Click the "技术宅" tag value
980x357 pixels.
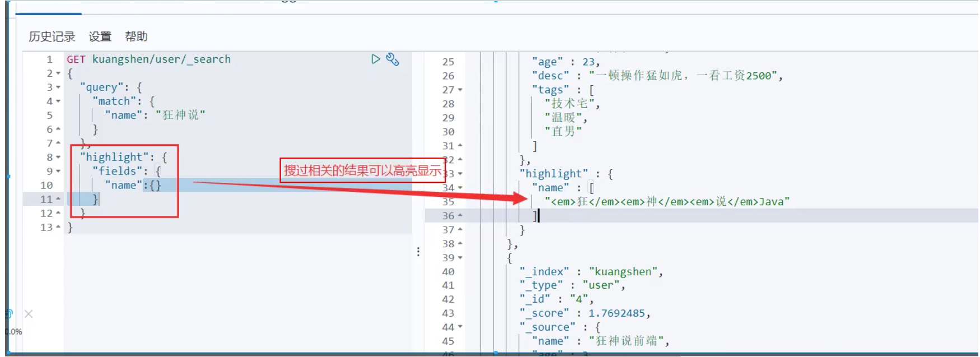coord(570,104)
